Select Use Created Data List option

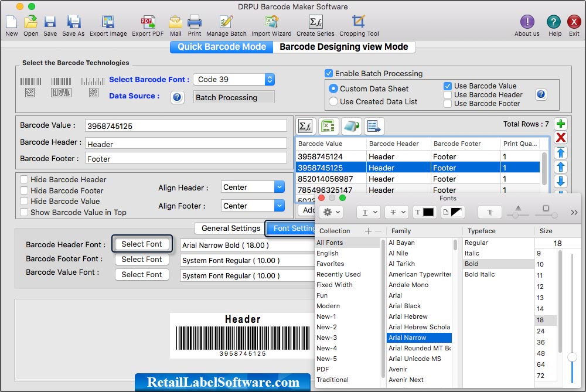[x=334, y=101]
